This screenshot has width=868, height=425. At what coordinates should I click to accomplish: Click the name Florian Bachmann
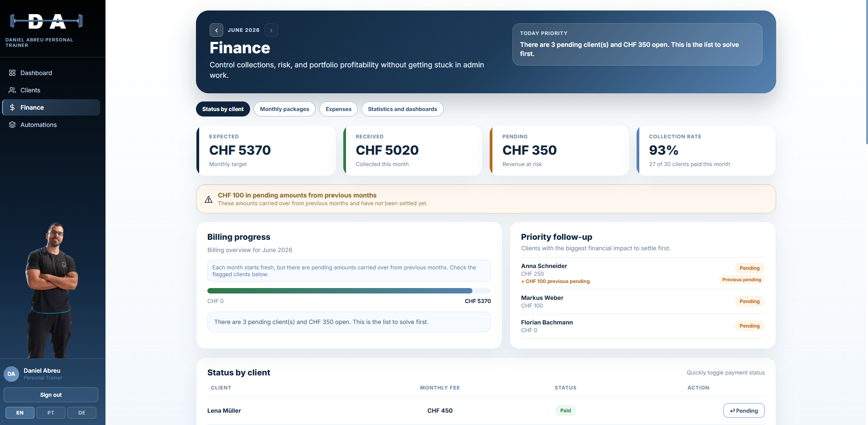tap(547, 323)
